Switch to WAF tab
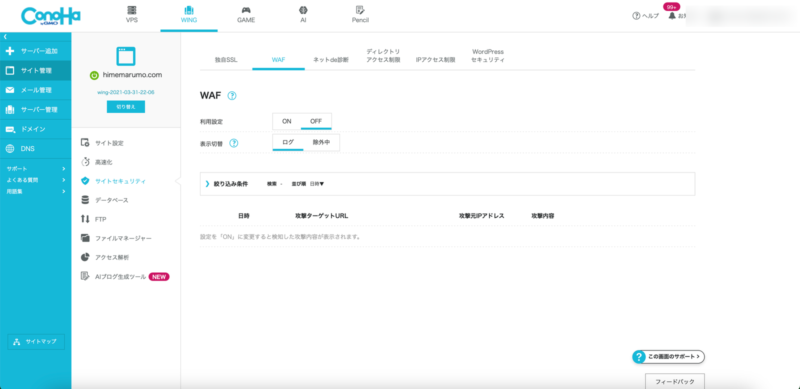 tap(278, 60)
